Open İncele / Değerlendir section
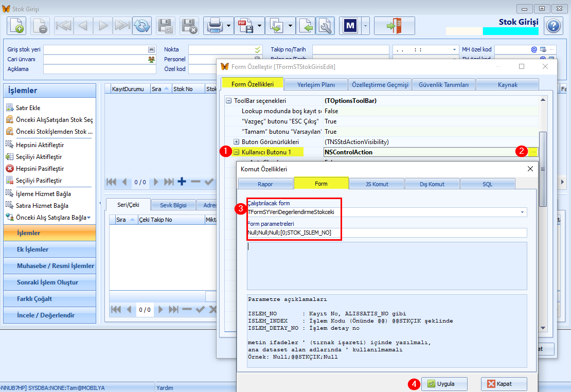 [49, 315]
